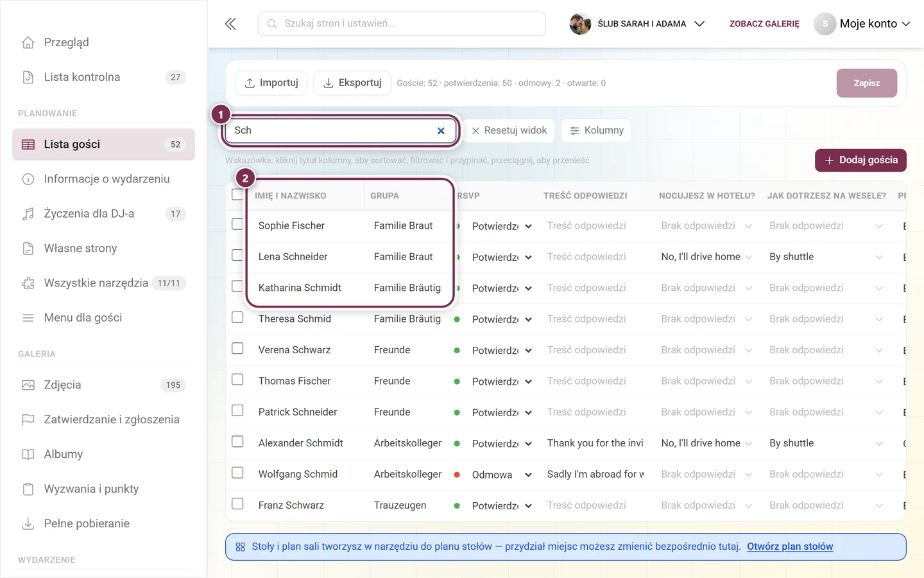Open Otwórz plan stołów link
924x578 pixels.
coord(790,547)
